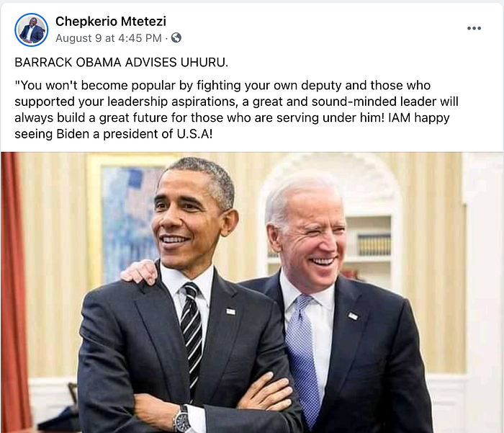Open the three-dots post options menu
Screen dimensions: 504x433
pos(474,28)
